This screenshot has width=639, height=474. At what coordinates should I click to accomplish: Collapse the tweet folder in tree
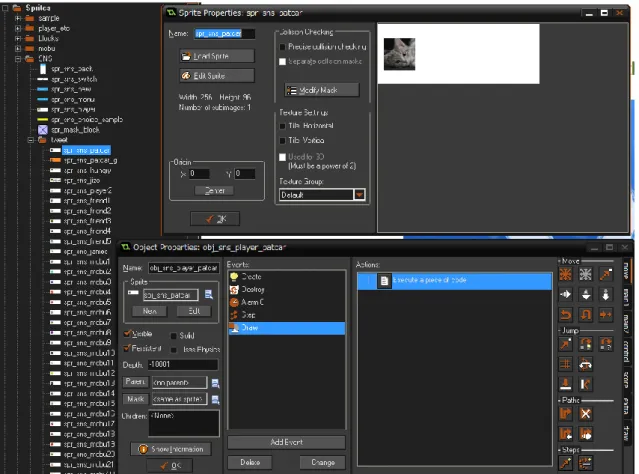31,140
